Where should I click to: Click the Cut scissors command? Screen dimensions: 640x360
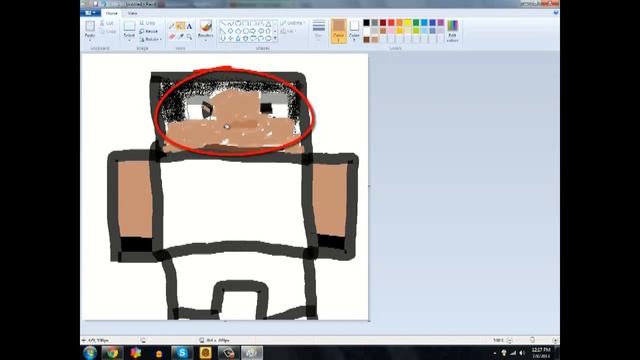(x=107, y=23)
